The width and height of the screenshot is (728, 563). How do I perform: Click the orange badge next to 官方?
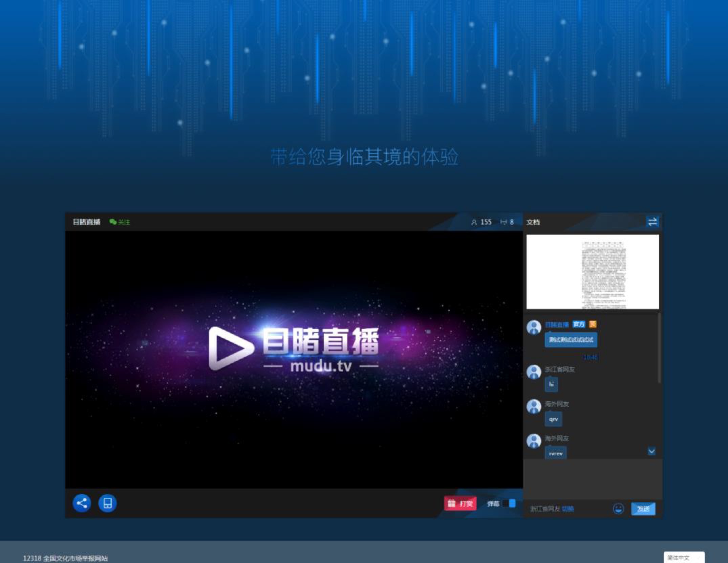pyautogui.click(x=593, y=324)
